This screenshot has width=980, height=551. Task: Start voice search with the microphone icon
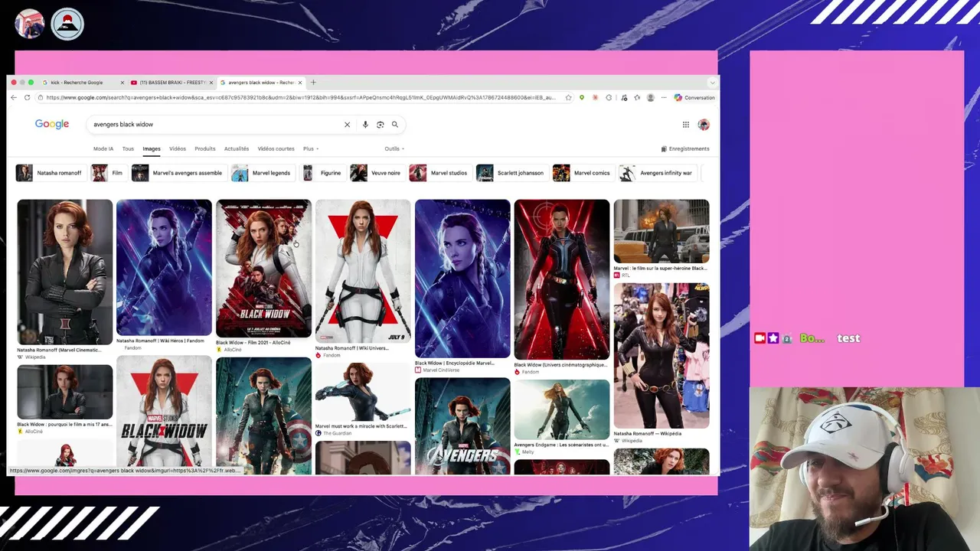point(365,125)
